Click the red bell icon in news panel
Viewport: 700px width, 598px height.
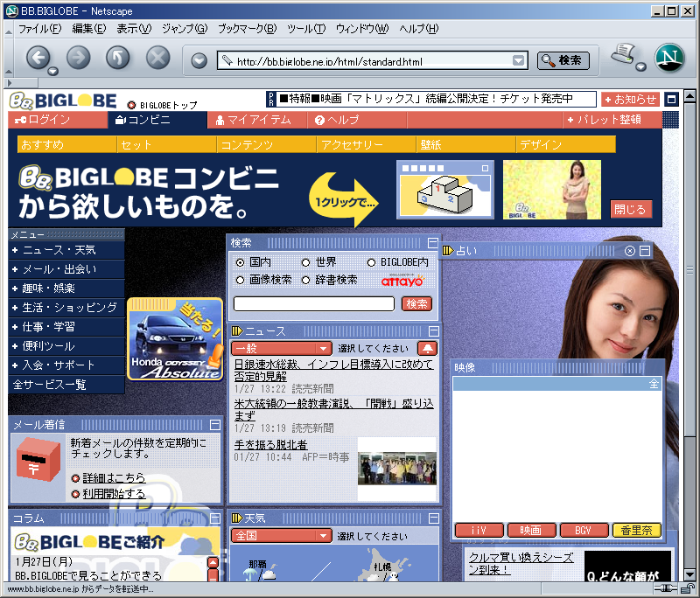click(x=427, y=348)
